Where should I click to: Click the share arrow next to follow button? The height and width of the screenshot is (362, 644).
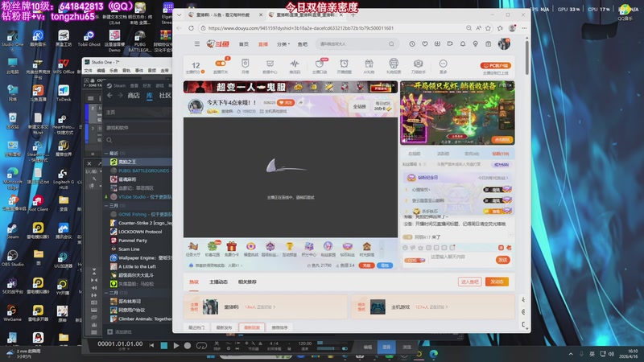(300, 103)
